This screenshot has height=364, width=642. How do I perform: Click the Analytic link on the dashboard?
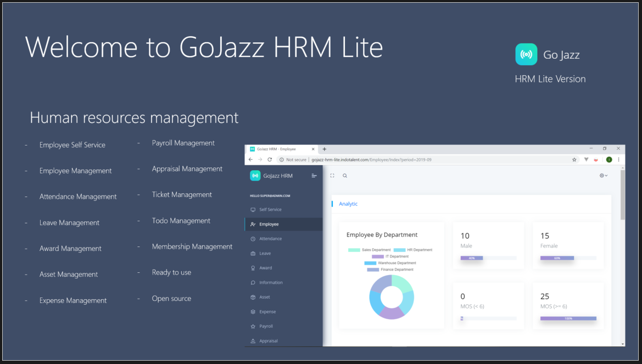[x=348, y=204]
